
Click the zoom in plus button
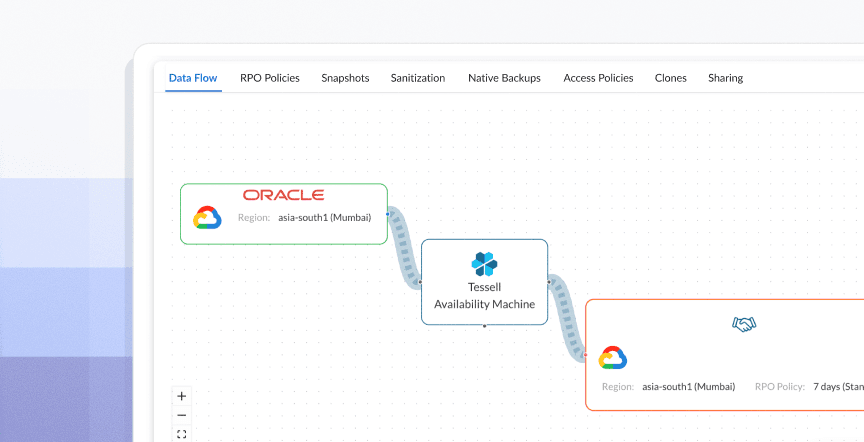182,396
